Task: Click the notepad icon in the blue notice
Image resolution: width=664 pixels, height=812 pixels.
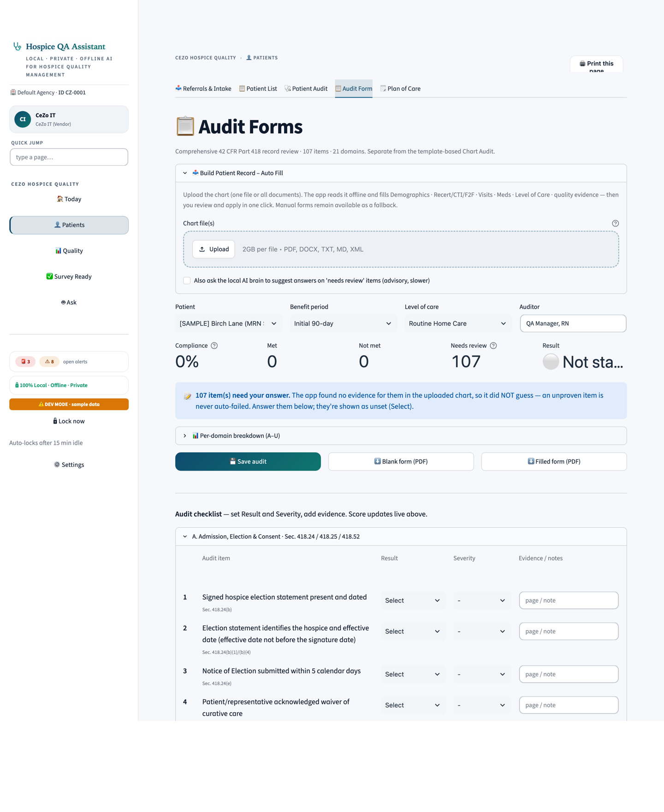Action: (187, 396)
